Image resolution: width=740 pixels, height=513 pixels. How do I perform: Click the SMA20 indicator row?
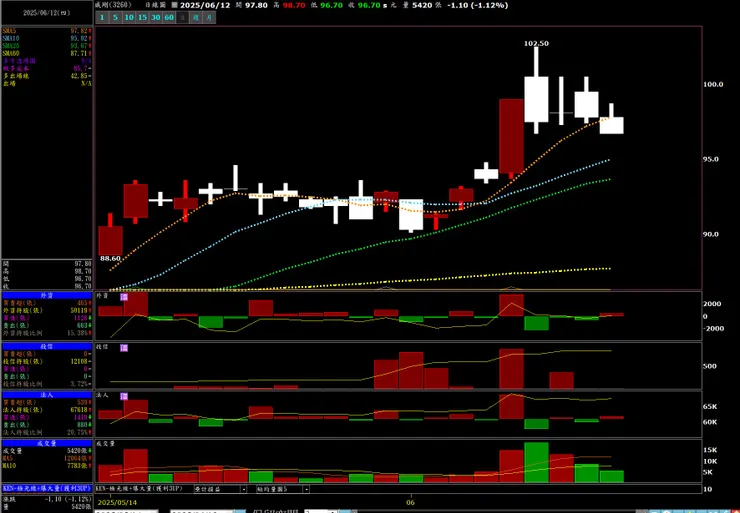coord(47,46)
